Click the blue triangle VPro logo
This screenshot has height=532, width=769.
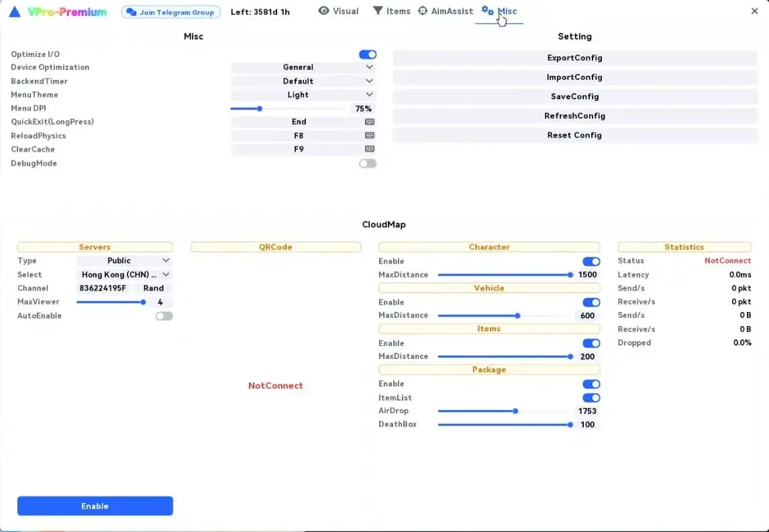[15, 12]
